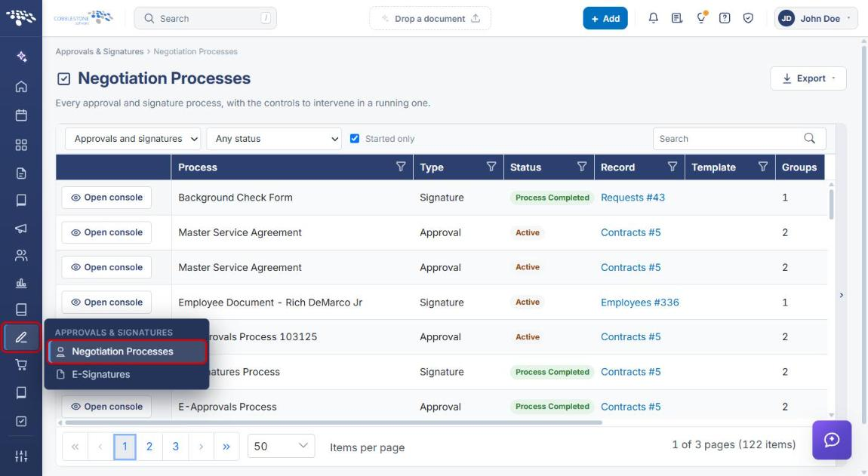Image resolution: width=868 pixels, height=476 pixels.
Task: Open the shopping cart icon in sidebar
Action: [x=21, y=365]
